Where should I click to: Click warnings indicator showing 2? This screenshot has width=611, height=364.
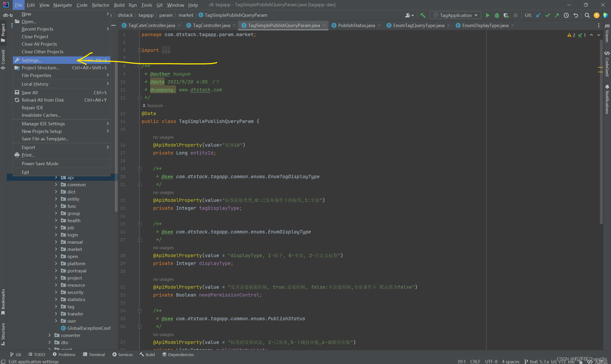571,35
